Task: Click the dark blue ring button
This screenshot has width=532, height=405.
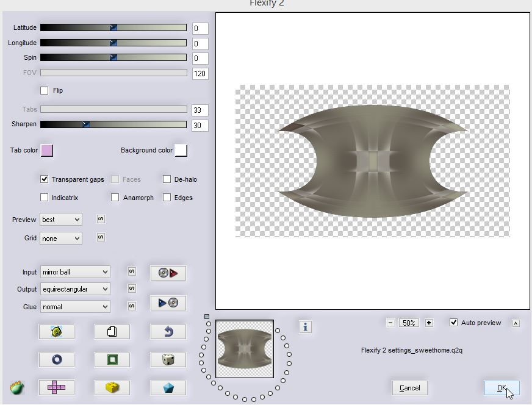Action: click(56, 359)
